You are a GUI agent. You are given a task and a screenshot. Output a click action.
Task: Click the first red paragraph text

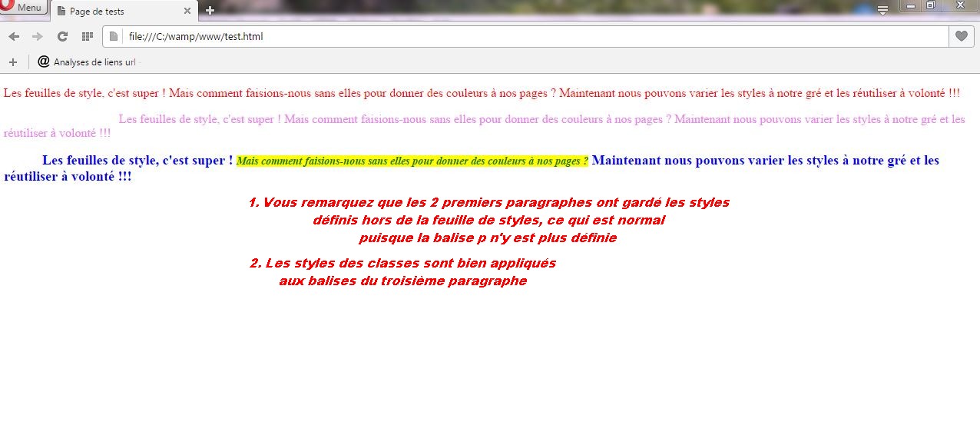(x=482, y=93)
